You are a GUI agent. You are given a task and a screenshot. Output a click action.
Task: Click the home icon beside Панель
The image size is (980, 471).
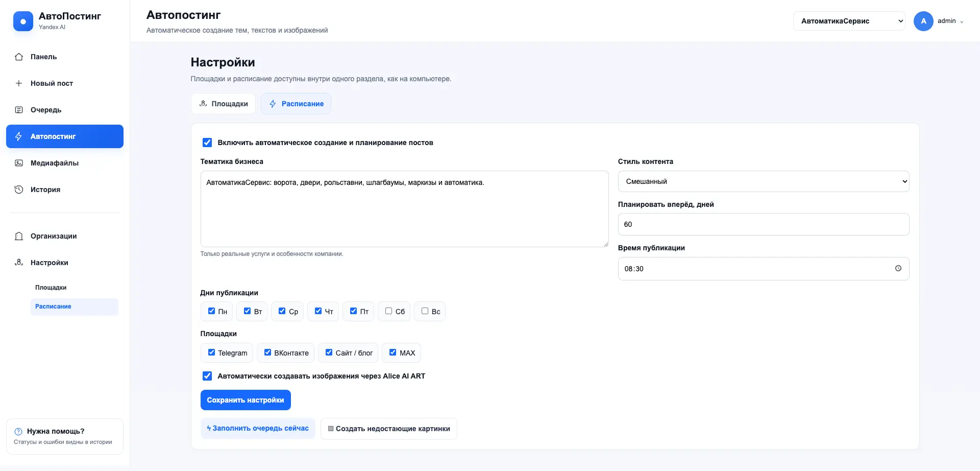point(19,57)
